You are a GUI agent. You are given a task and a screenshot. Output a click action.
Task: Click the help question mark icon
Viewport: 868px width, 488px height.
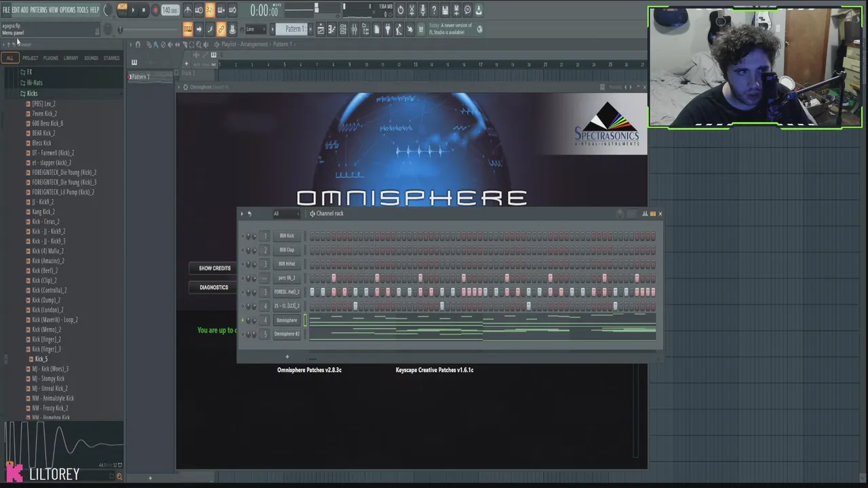[434, 10]
